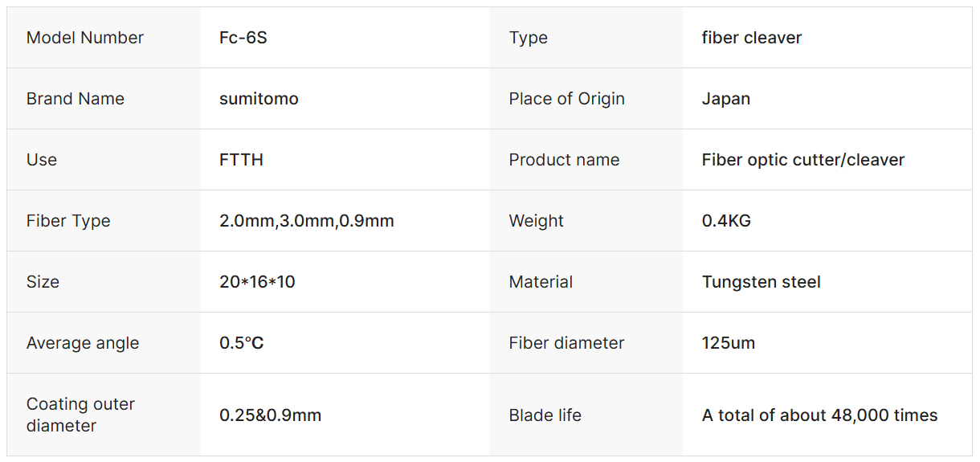Select the sumitomo brand value

coord(259,99)
